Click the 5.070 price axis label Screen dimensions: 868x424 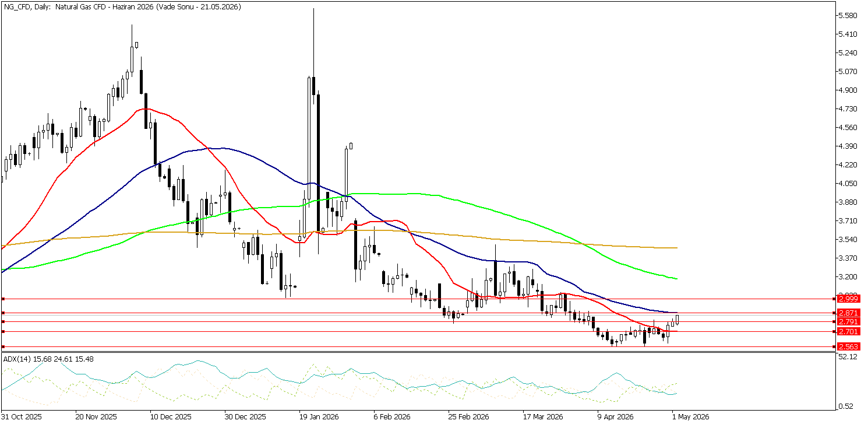[848, 71]
